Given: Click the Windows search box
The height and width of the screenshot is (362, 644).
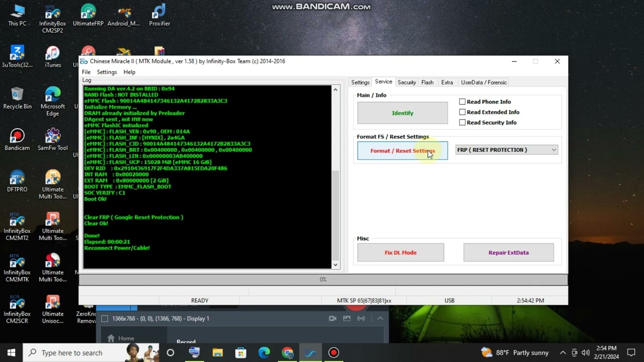Looking at the screenshot, I should pyautogui.click(x=91, y=352).
